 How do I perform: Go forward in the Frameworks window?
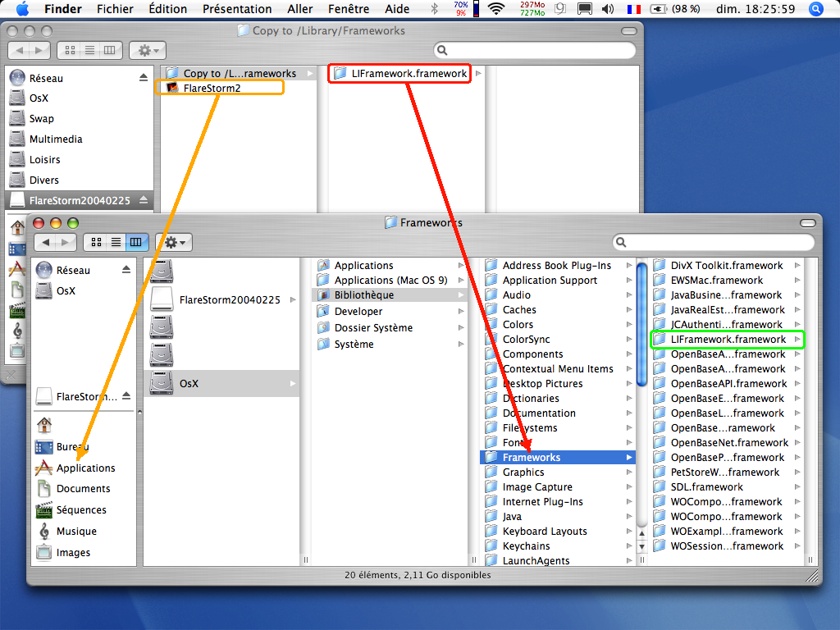pos(66,242)
